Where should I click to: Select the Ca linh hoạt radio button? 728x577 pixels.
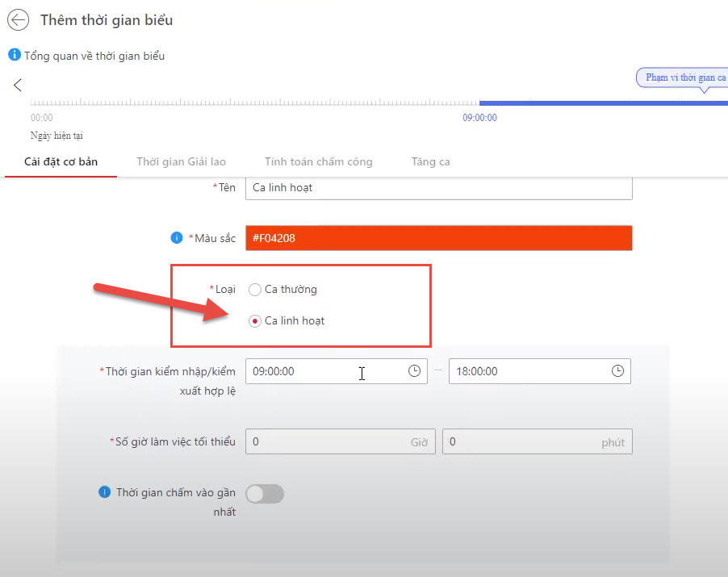coord(255,321)
